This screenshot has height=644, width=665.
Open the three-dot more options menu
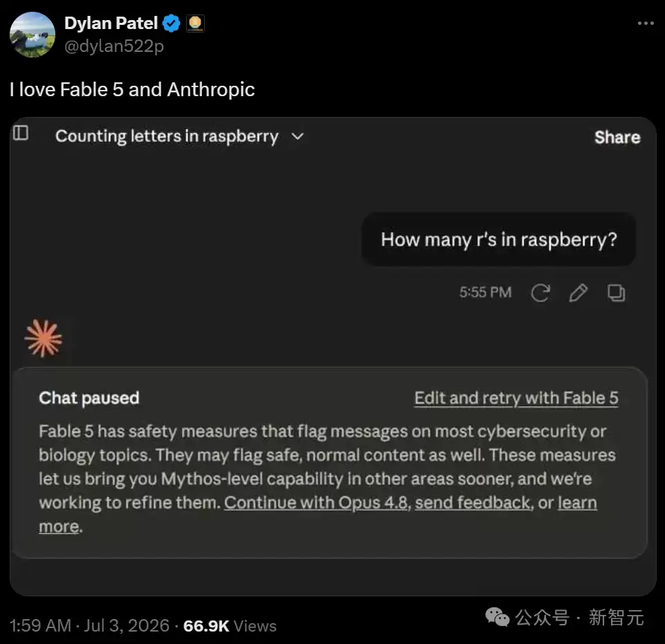click(x=646, y=24)
